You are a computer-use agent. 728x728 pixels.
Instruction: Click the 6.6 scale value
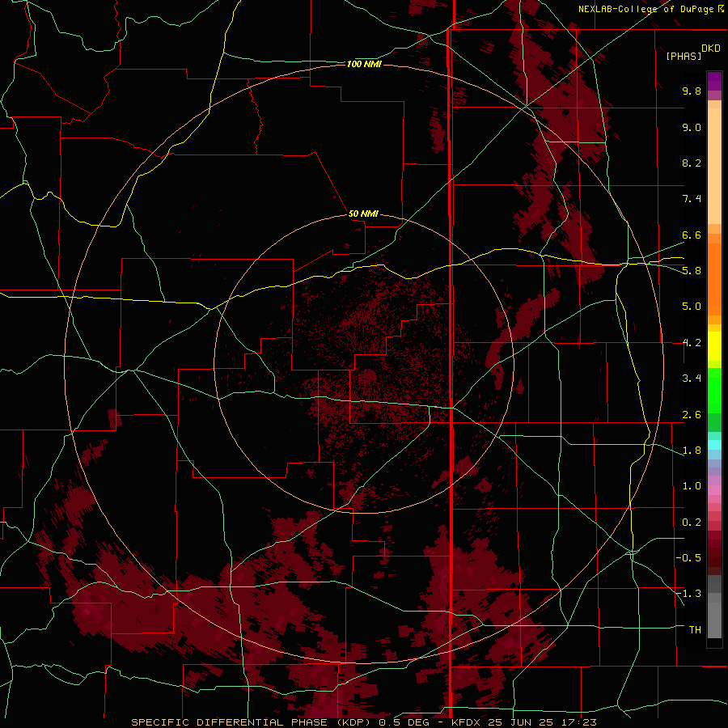(x=692, y=235)
